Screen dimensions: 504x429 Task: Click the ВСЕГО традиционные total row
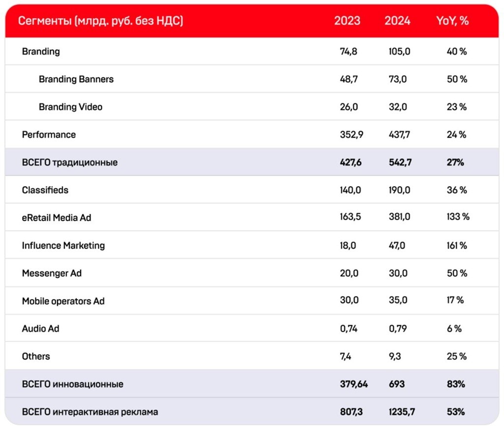[252, 162]
